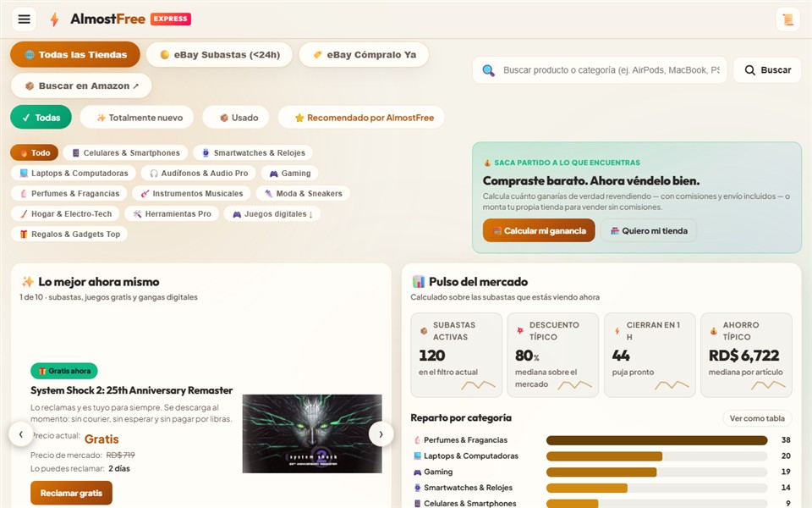The height and width of the screenshot is (508, 812).
Task: Show previous featured deal with left arrow
Action: pyautogui.click(x=20, y=434)
